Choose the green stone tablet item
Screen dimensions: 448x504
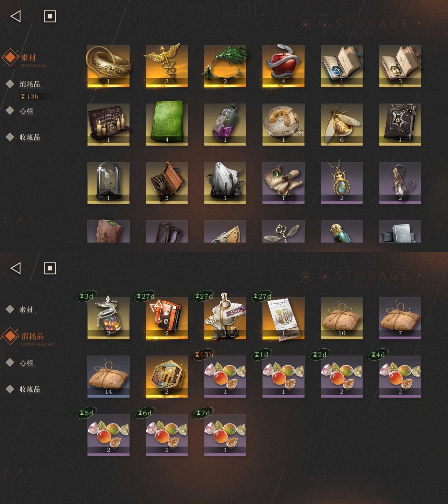(167, 124)
